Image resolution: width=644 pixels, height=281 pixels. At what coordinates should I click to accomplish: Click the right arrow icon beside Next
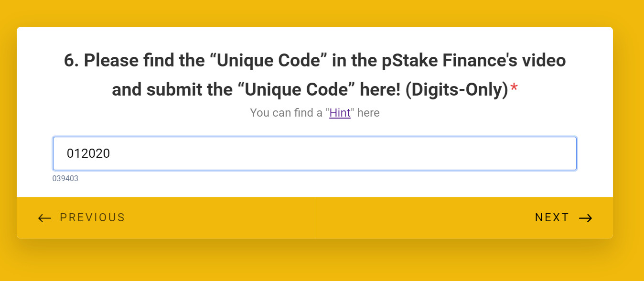point(586,218)
